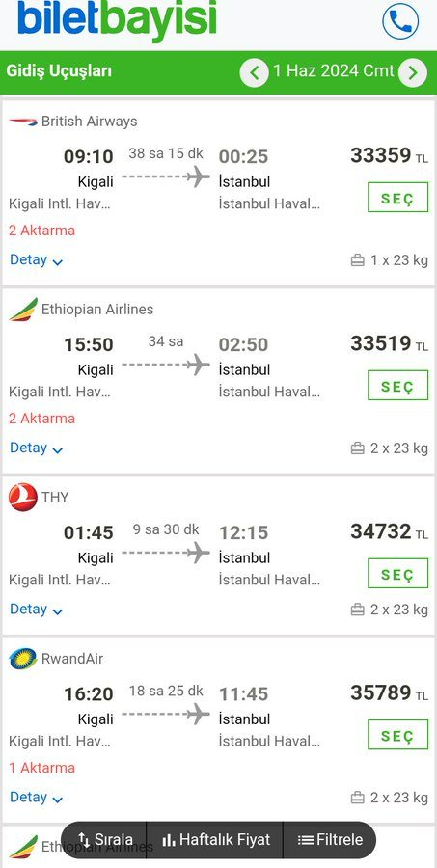
Task: Expand Detay for British Airways flight
Action: [36, 259]
